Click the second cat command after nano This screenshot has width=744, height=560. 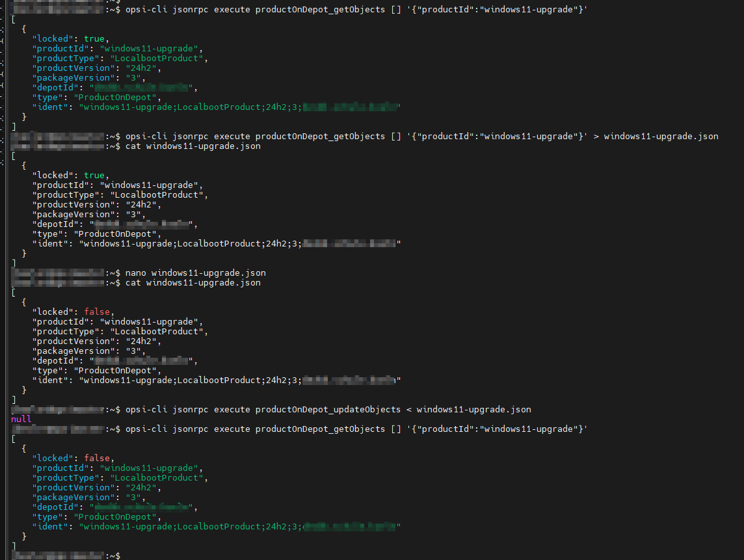193,283
